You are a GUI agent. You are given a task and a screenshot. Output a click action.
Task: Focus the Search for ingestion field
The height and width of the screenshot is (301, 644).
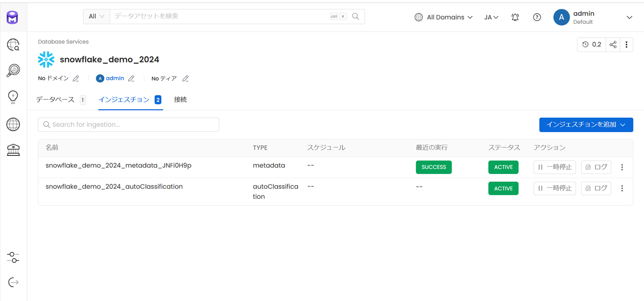[128, 125]
